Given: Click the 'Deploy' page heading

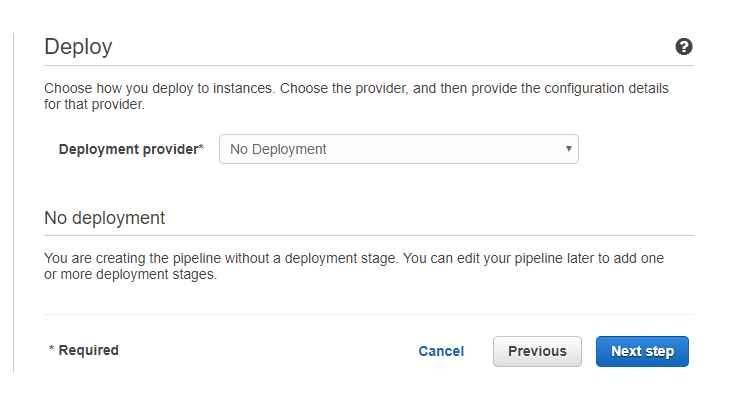Looking at the screenshot, I should coord(78,47).
